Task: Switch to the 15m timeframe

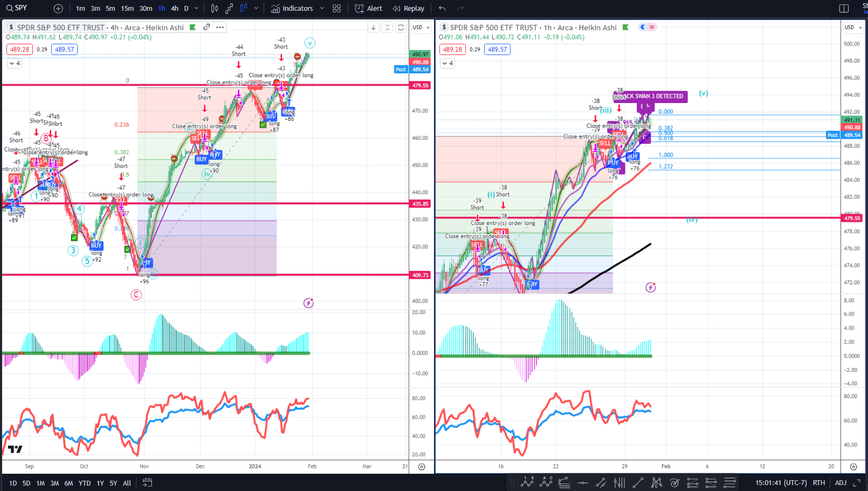Action: point(127,9)
